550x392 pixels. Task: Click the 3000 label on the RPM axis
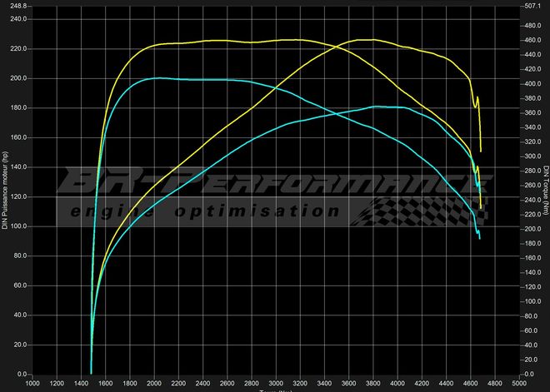coord(276,384)
